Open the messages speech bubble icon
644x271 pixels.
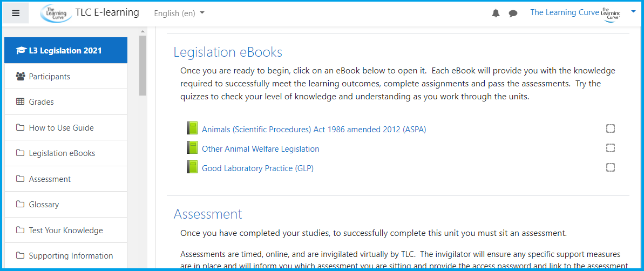tap(513, 13)
